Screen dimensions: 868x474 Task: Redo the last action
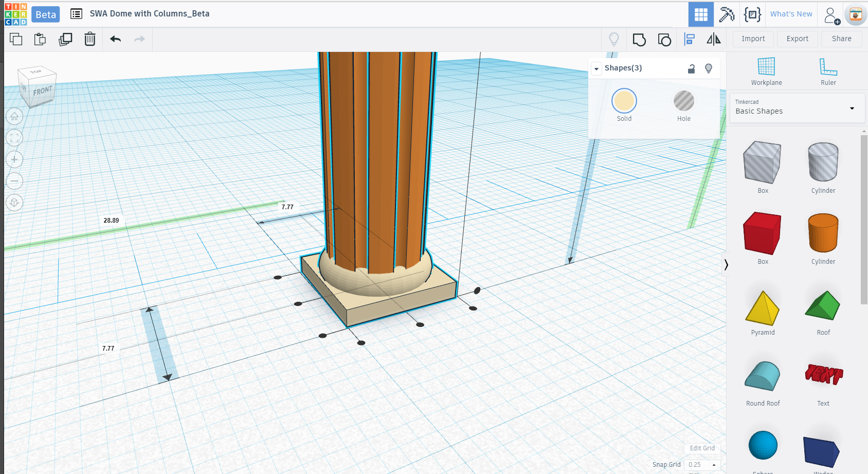139,39
